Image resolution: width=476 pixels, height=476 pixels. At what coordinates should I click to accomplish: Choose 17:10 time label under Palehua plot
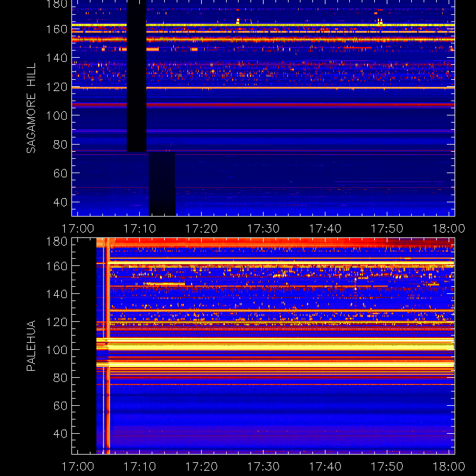pos(140,466)
